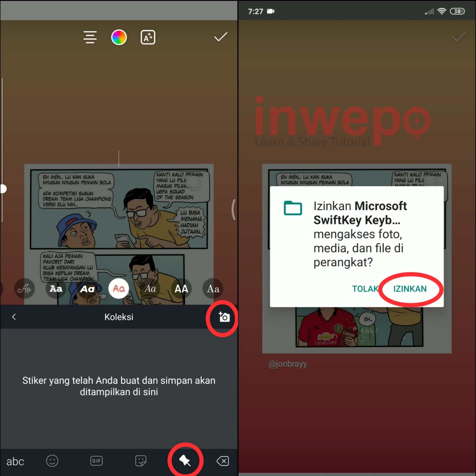Tap the text alignment icon
Viewport: 476px width, 476px height.
pyautogui.click(x=90, y=37)
